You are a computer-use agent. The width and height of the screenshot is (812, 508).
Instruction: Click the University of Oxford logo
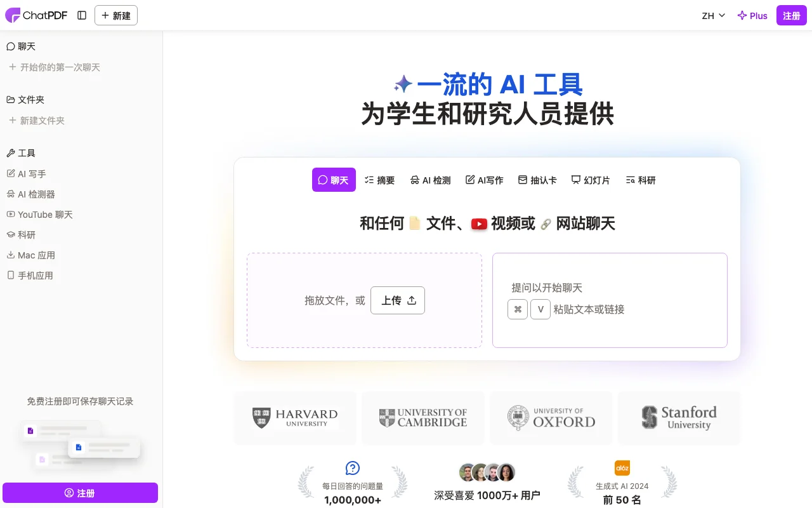(551, 418)
